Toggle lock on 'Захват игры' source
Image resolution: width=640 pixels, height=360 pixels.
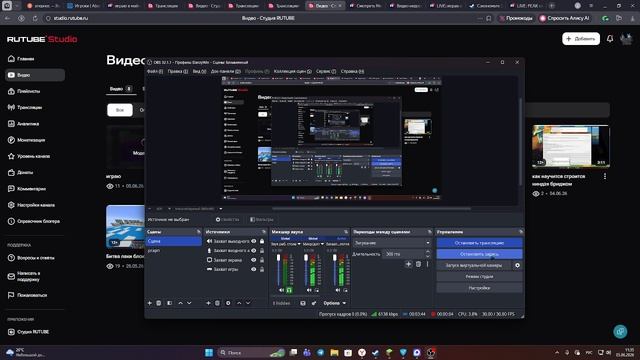coord(262,269)
